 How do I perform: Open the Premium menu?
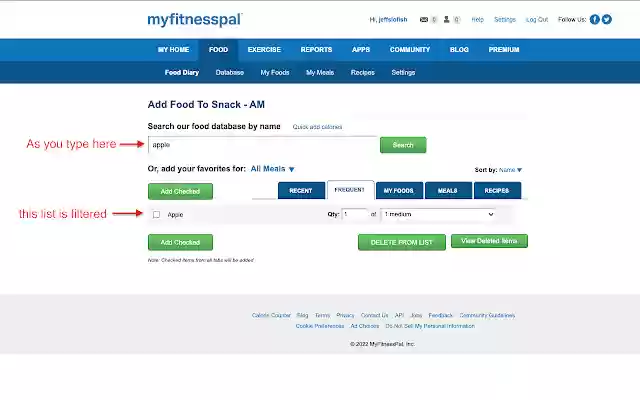[504, 50]
